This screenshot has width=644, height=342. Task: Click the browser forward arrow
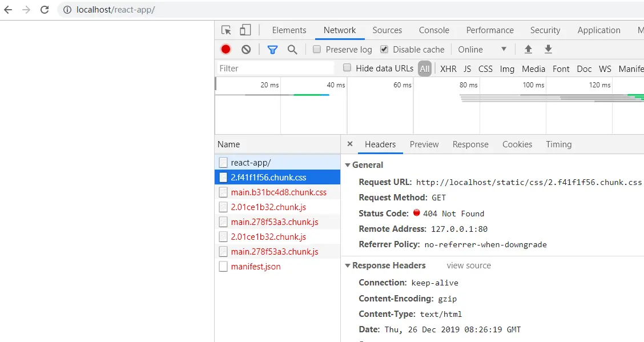tap(26, 10)
